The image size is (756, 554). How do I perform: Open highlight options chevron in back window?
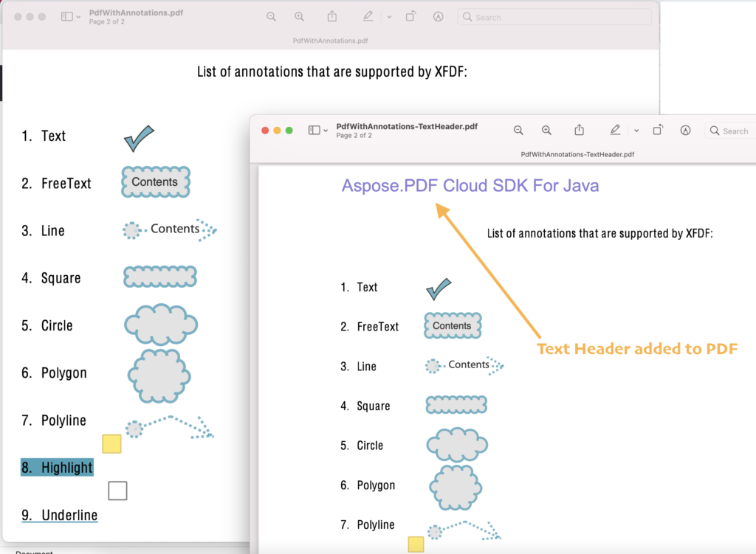click(389, 17)
